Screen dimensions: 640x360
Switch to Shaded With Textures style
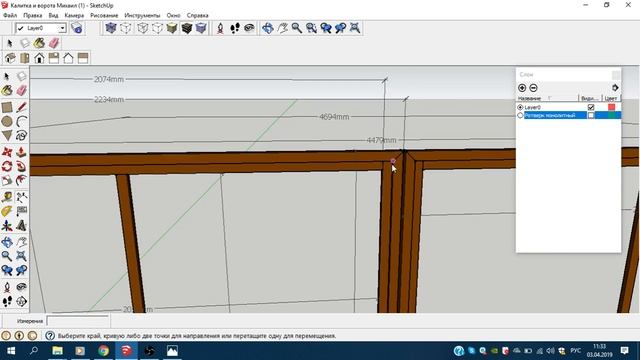(187, 28)
